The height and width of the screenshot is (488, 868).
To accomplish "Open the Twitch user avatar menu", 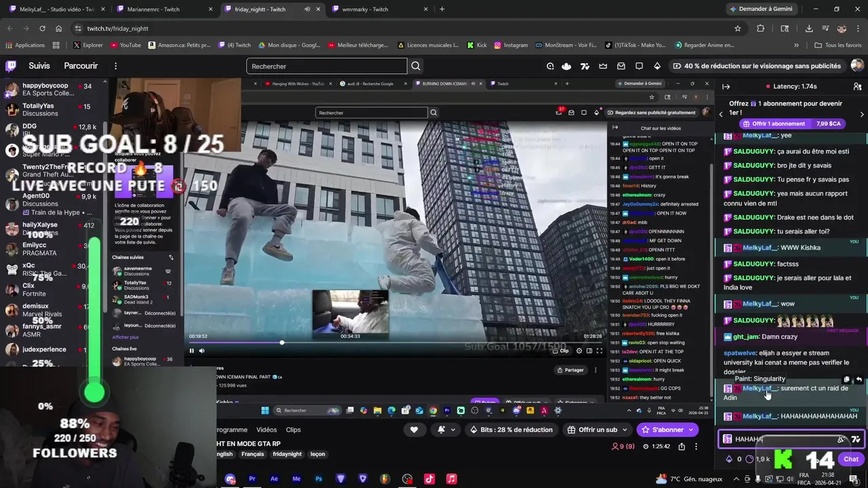I will pyautogui.click(x=857, y=66).
